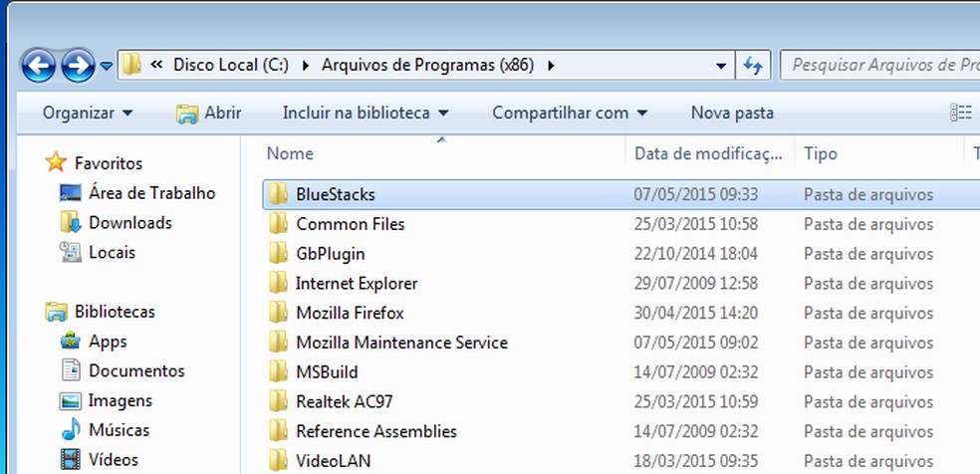Open the Documentos library
The height and width of the screenshot is (474, 980).
136,371
